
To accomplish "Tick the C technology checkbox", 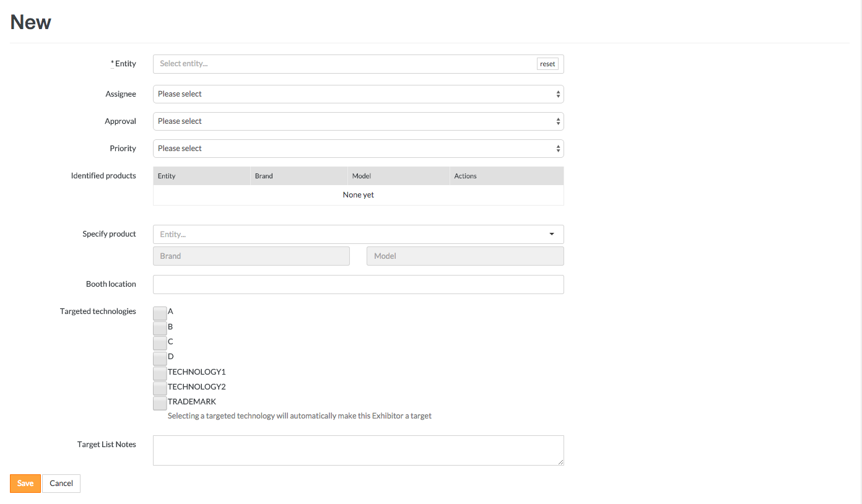I will [160, 343].
